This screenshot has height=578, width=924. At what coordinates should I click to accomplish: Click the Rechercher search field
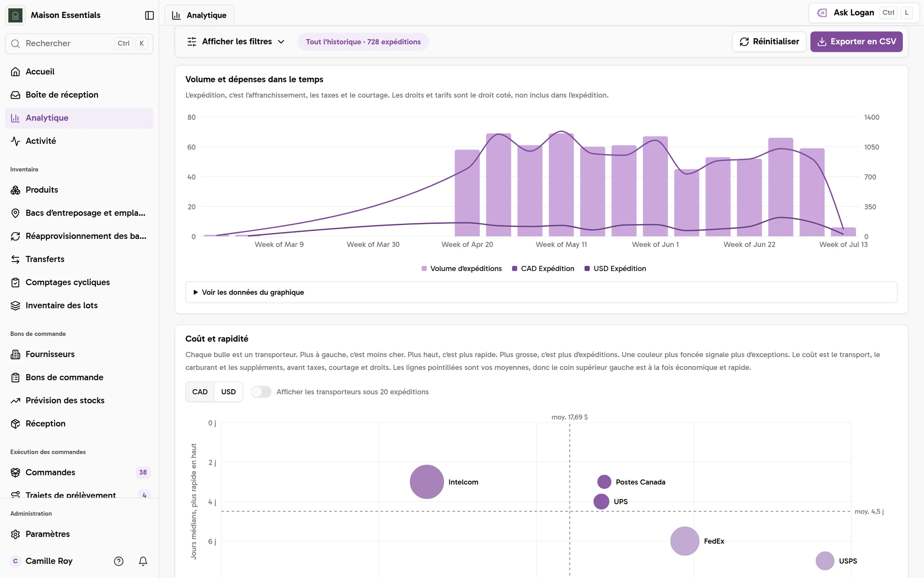[79, 44]
